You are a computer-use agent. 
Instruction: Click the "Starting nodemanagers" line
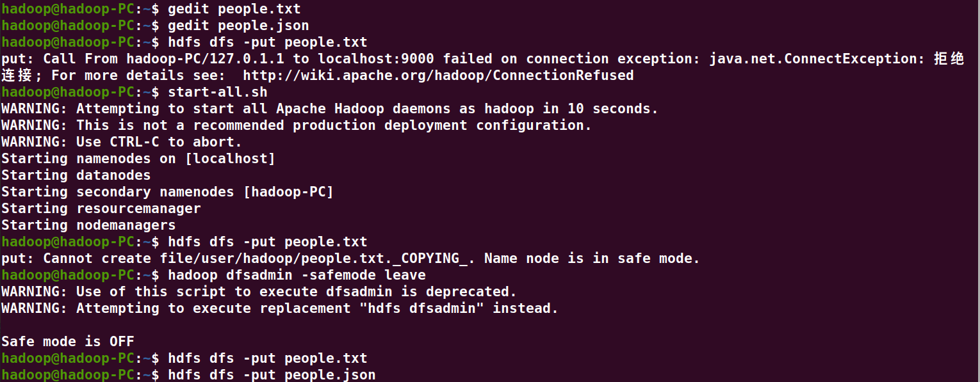(x=88, y=225)
